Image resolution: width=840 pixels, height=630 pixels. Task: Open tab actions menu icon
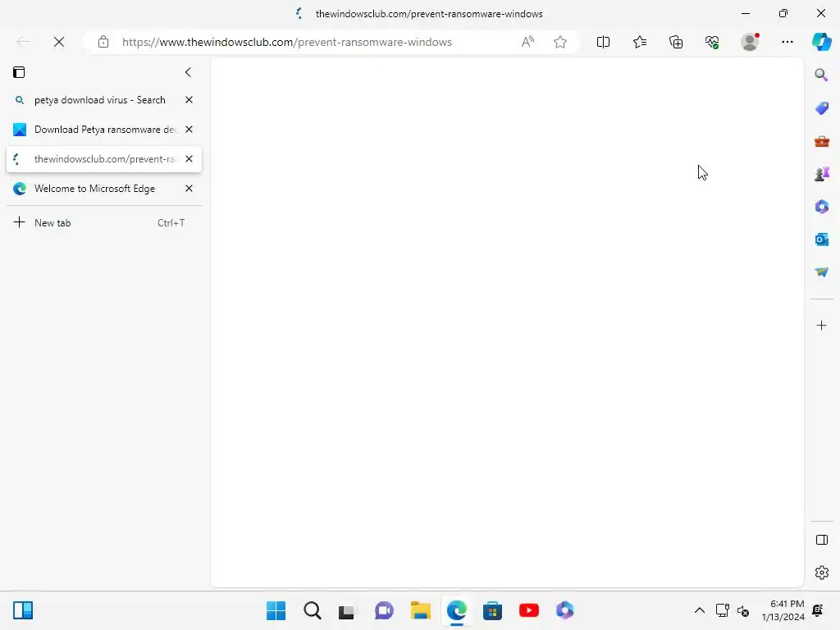coord(19,72)
